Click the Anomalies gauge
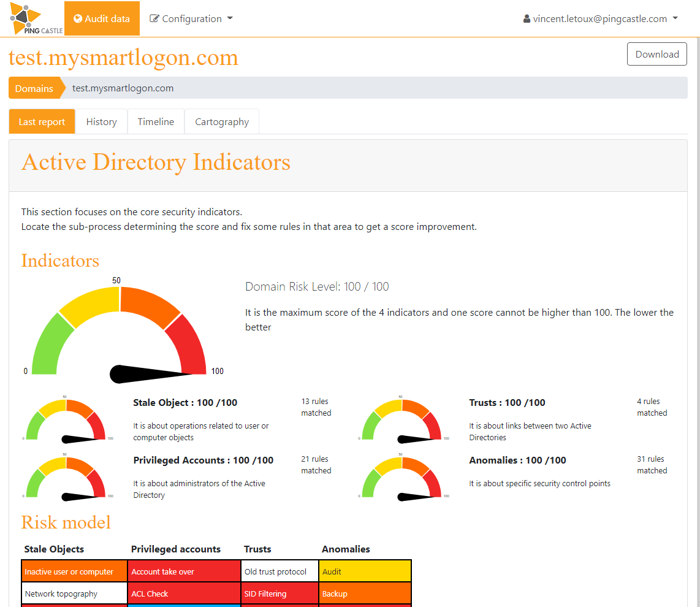 click(401, 477)
